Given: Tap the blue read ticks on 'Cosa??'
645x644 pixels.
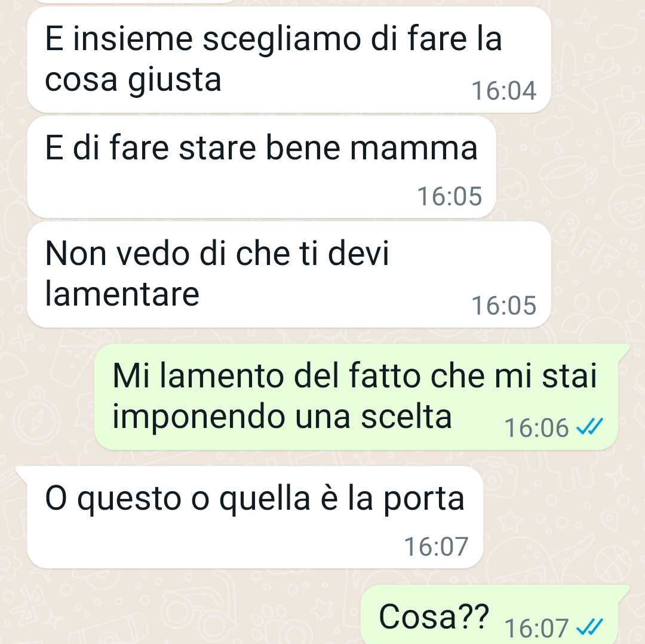Looking at the screenshot, I should click(x=589, y=627).
